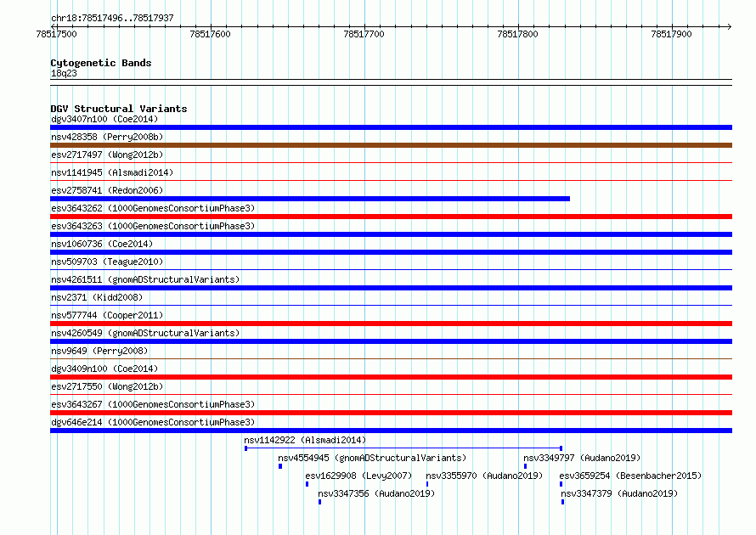Screen dimensions: 756x535
Task: Open the nsv428358 (Perry2008b) variant label
Action: (107, 137)
